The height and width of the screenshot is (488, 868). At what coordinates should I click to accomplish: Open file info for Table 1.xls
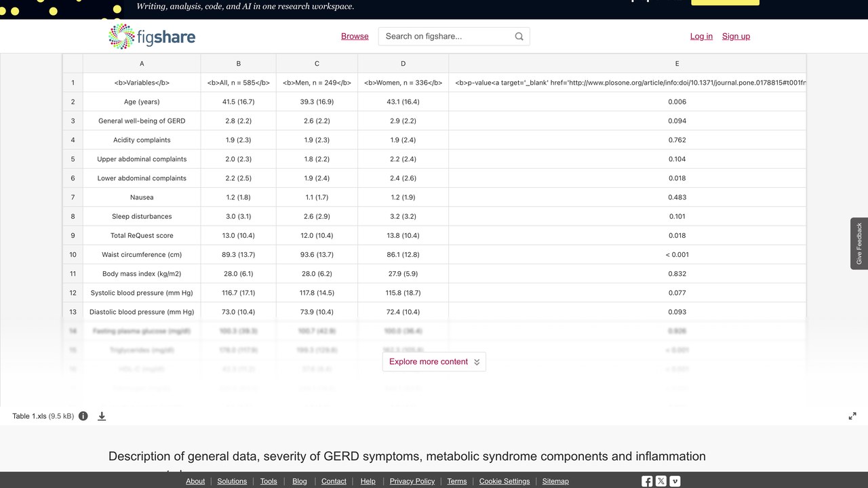click(x=83, y=416)
